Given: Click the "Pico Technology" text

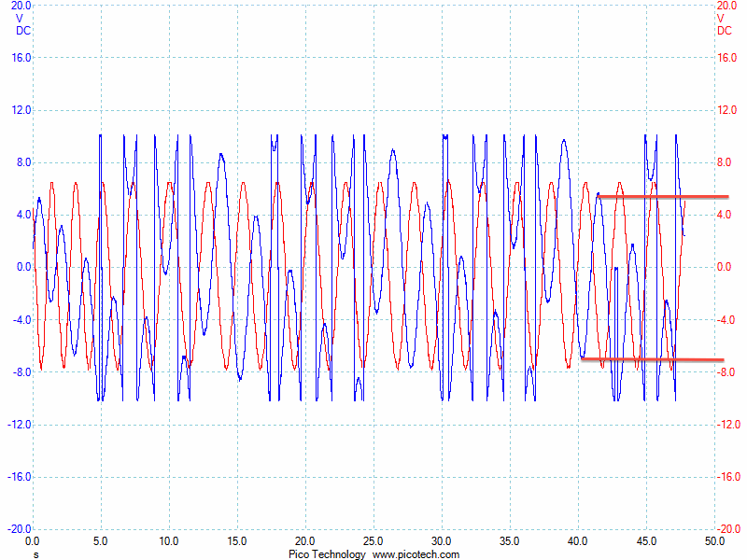Looking at the screenshot, I should [327, 554].
